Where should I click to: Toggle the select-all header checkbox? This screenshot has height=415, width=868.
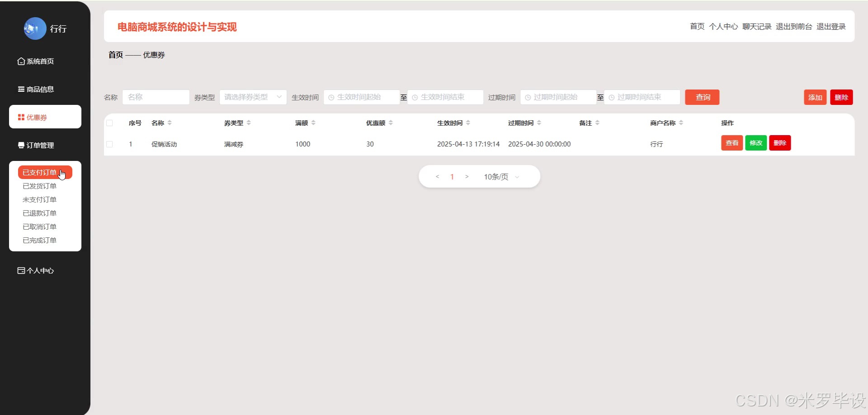pos(109,123)
